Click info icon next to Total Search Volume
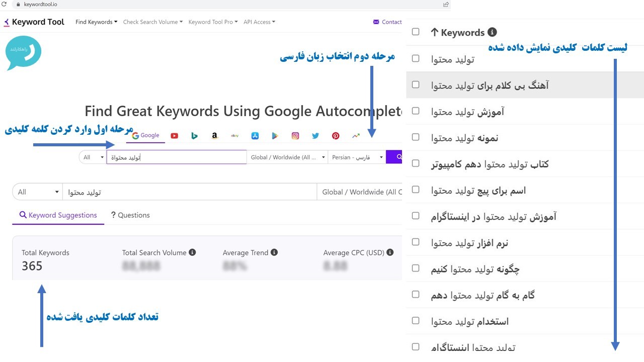Screen dimensions: 644x362 [192, 252]
